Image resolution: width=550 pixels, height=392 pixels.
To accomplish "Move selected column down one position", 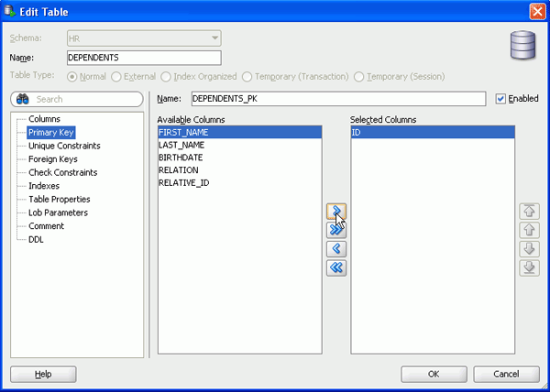I will tap(529, 249).
